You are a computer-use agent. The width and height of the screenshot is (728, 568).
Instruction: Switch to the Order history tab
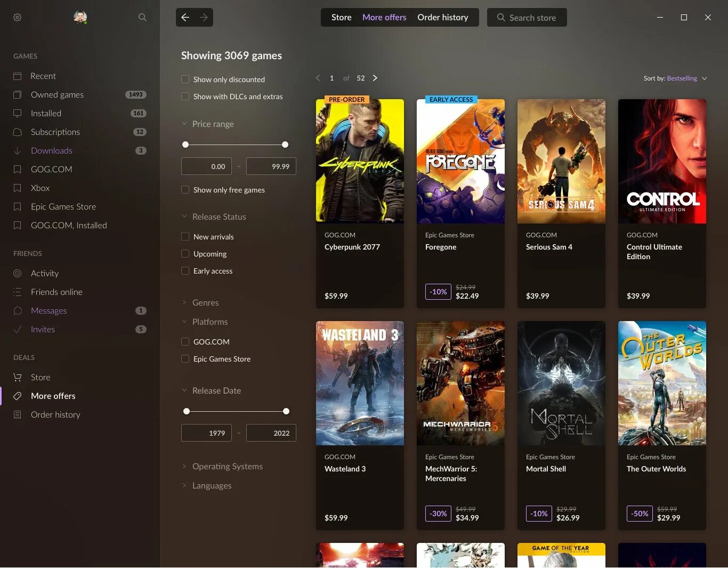[443, 18]
